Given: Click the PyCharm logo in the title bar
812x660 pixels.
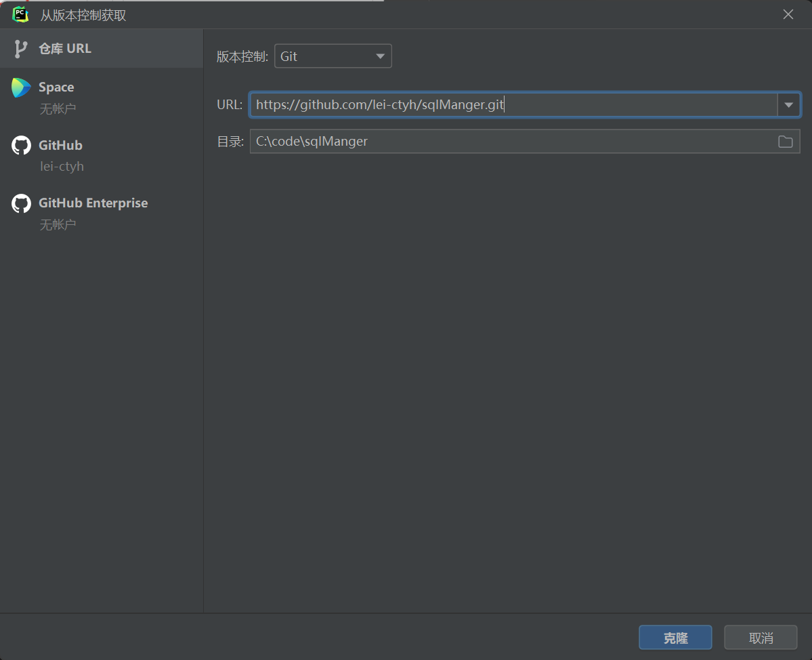Looking at the screenshot, I should pyautogui.click(x=19, y=14).
